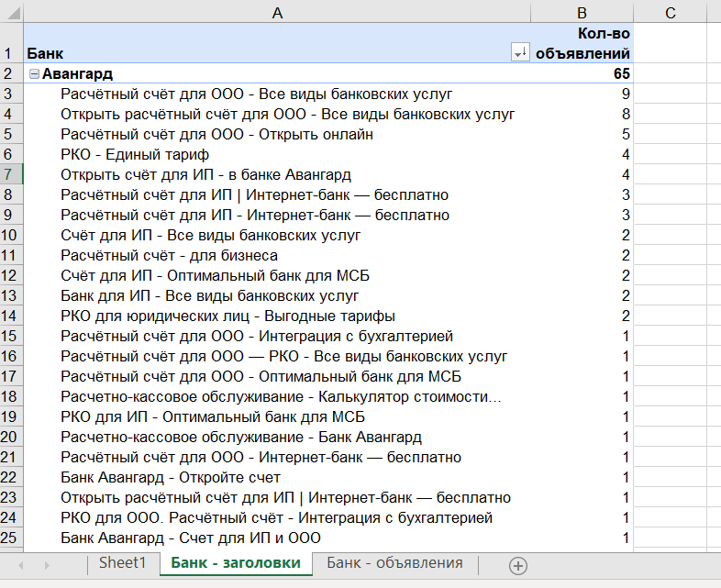Select cell 'РКО - Единый тариф'
The width and height of the screenshot is (721, 588).
point(277,154)
